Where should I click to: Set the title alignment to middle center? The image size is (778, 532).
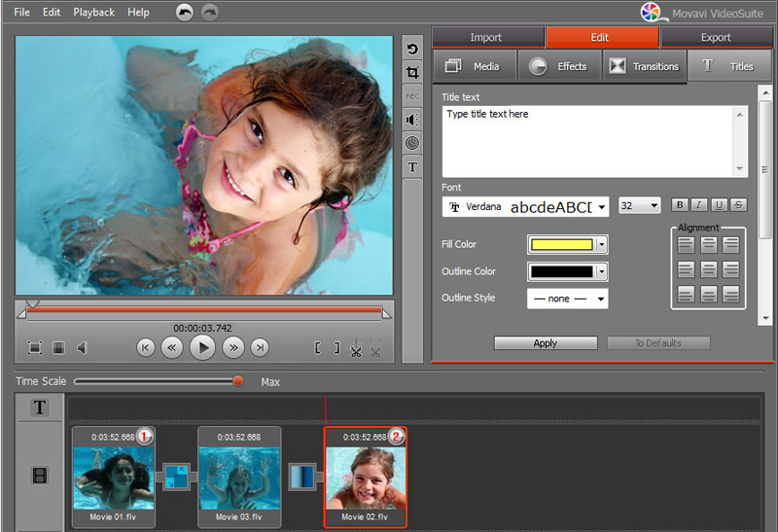point(709,269)
